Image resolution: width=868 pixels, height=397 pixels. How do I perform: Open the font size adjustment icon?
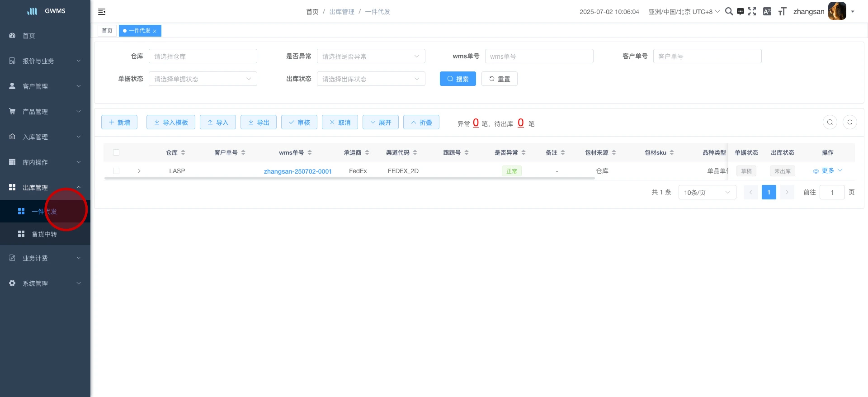[x=782, y=12]
